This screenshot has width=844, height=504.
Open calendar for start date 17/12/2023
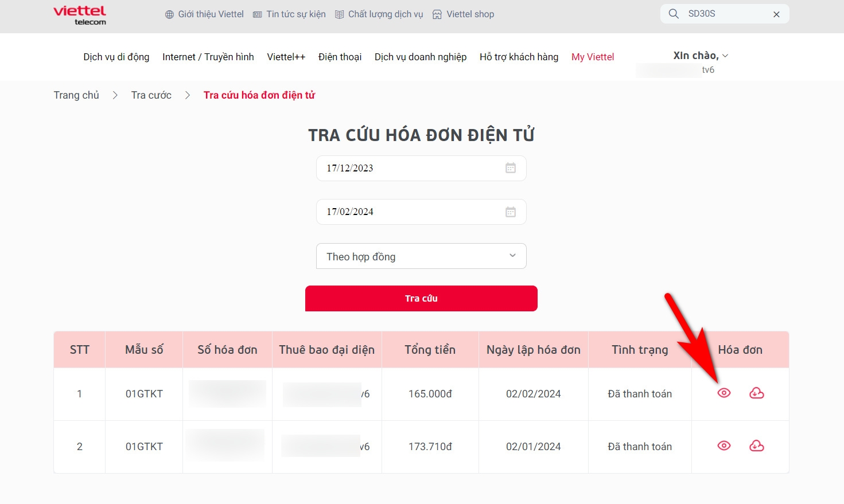pos(511,168)
